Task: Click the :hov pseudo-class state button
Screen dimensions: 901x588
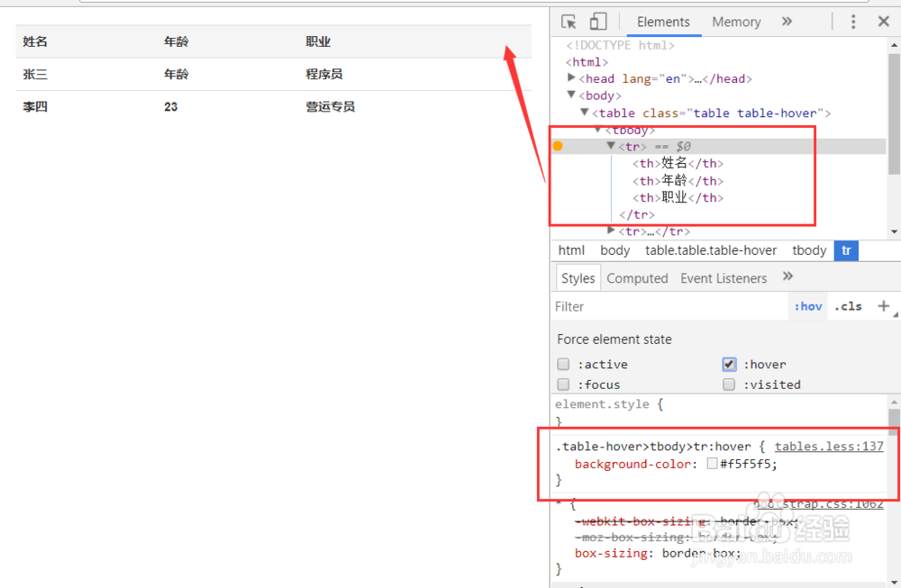Action: point(808,306)
